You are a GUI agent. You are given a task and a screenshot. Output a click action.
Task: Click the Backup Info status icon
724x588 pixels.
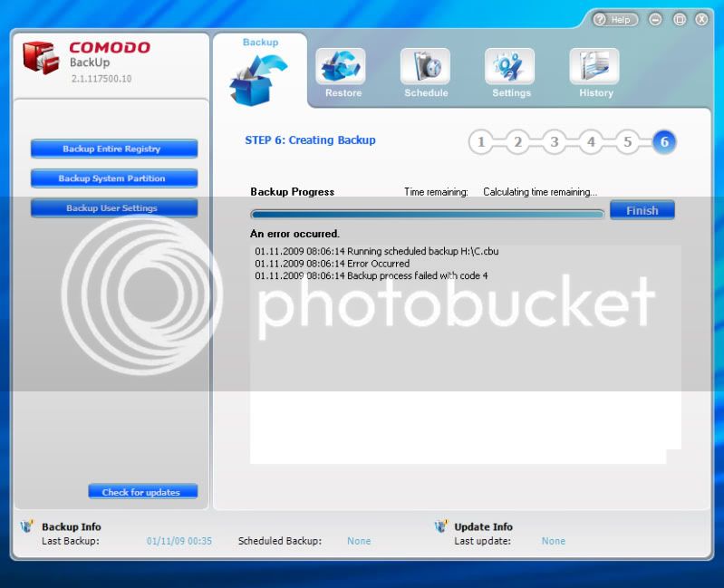click(x=27, y=525)
